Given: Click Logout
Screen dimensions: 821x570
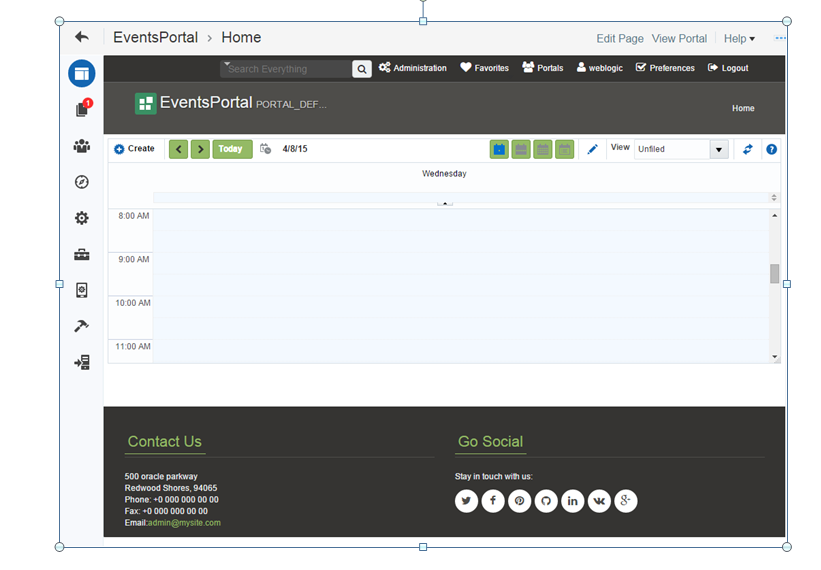Looking at the screenshot, I should pos(728,68).
